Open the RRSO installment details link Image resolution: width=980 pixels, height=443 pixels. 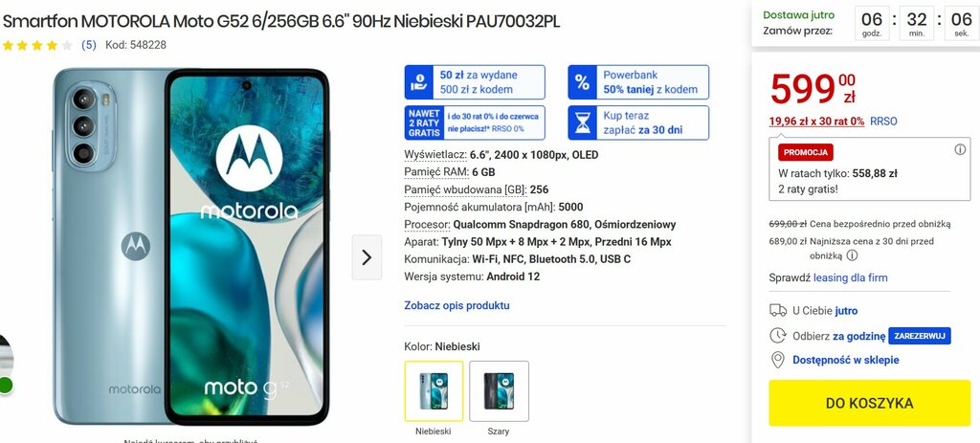(883, 122)
